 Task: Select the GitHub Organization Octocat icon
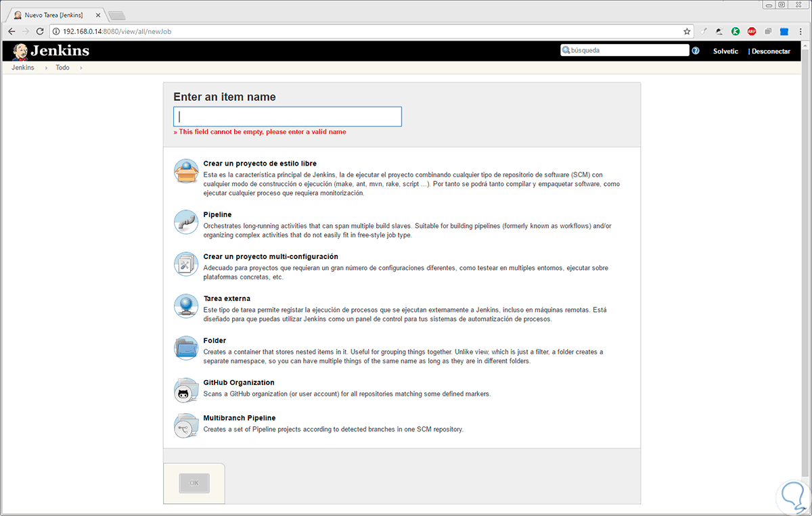186,390
